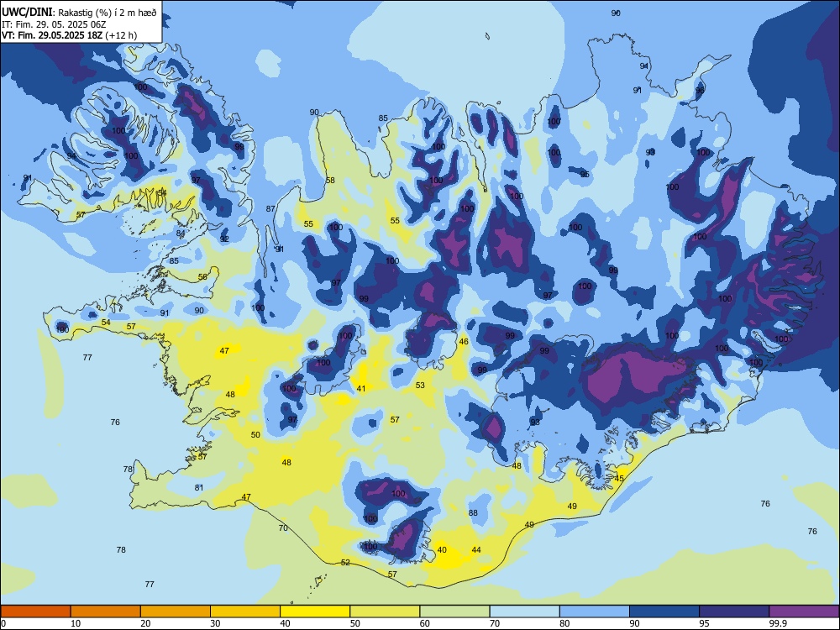The width and height of the screenshot is (840, 630).
Task: Select the 'VT: Fim. 29.05.2025 18Z (+12 h)' line
Action: (69, 35)
